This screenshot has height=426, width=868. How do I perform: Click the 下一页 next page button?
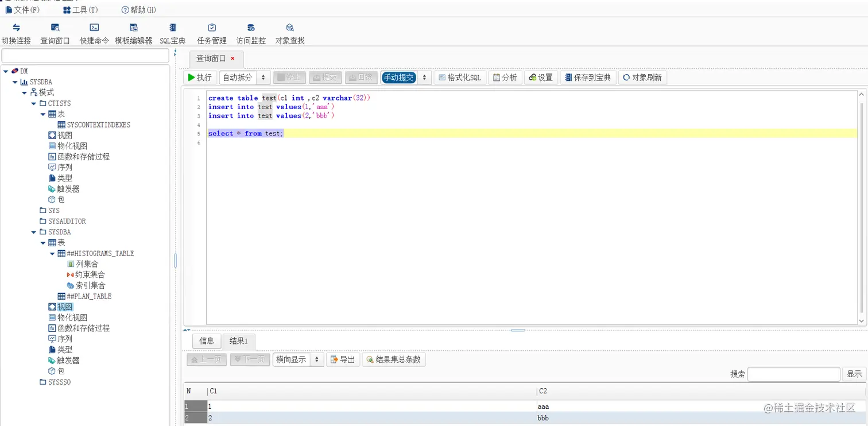point(250,359)
